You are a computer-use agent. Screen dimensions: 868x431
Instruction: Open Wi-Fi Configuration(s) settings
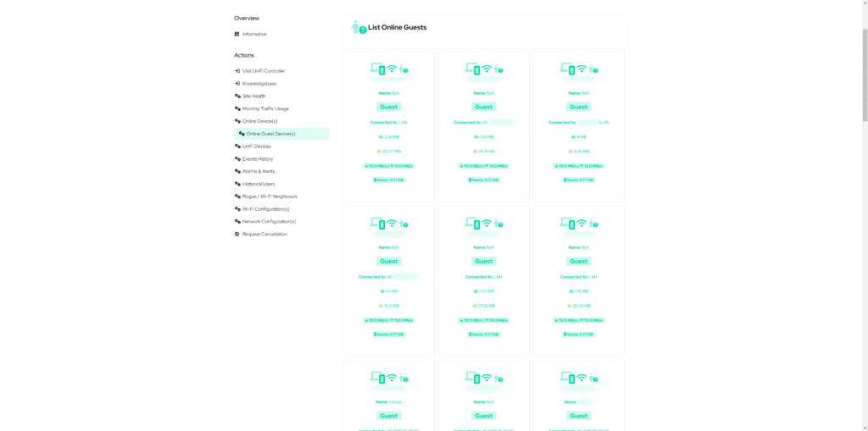pos(265,209)
